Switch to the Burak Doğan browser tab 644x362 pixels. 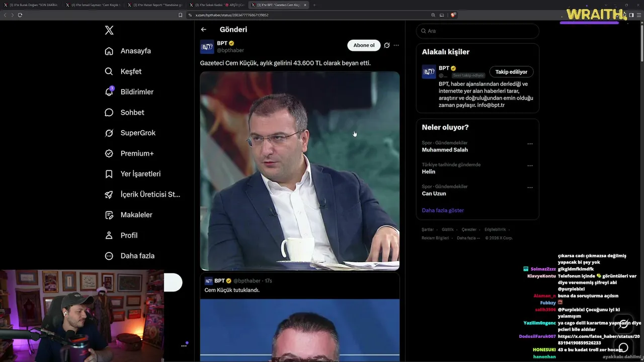(32, 5)
